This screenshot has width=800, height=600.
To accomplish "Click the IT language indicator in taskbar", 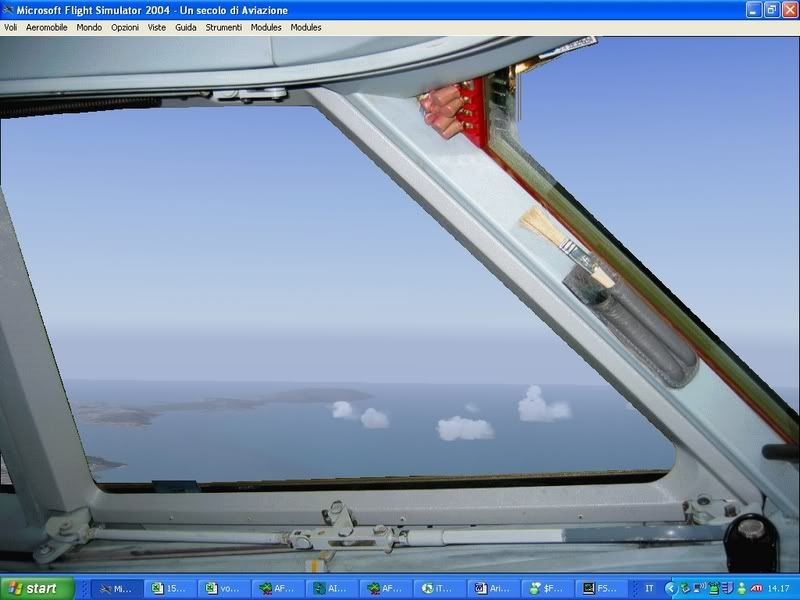I will tap(649, 588).
